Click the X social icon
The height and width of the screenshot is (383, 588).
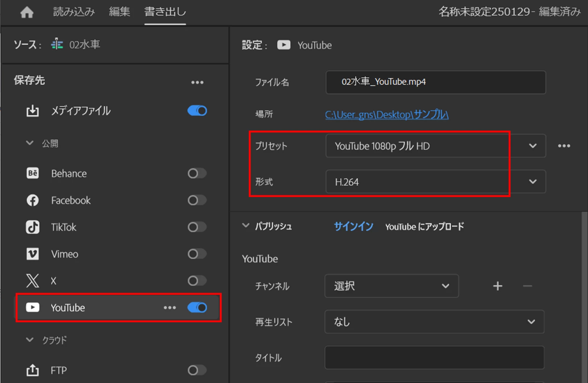[x=32, y=281]
